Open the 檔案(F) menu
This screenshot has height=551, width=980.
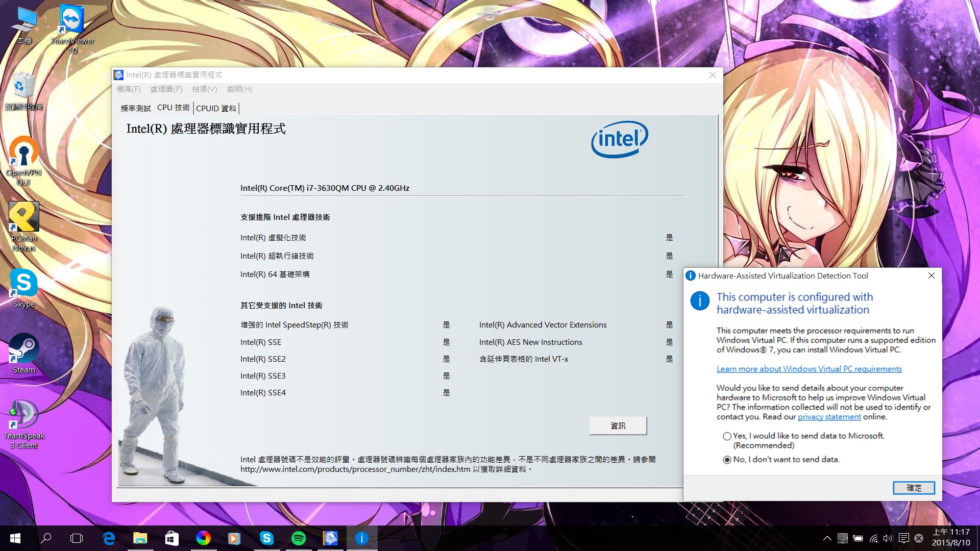(129, 89)
